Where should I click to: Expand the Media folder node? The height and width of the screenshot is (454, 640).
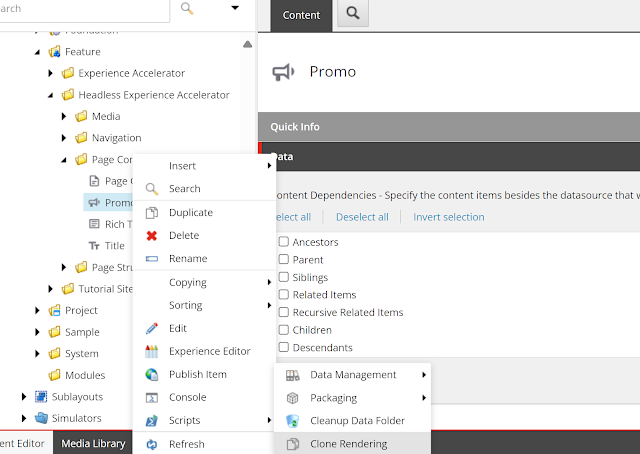coord(64,116)
